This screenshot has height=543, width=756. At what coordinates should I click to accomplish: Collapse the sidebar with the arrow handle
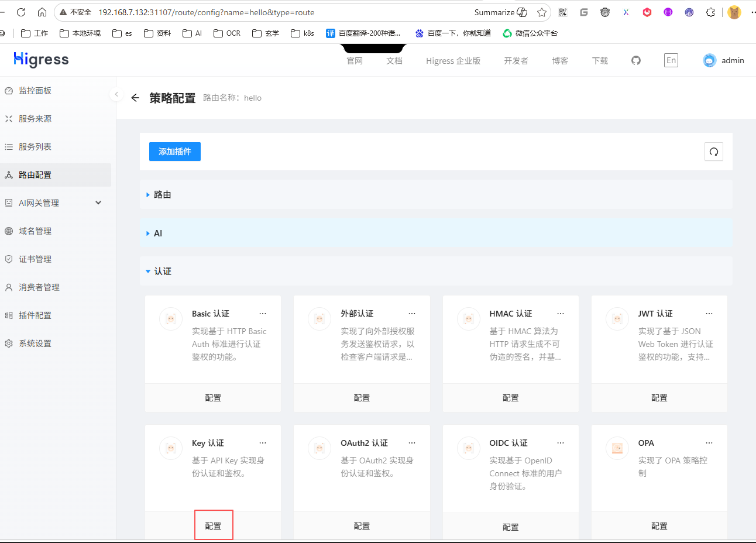[116, 94]
